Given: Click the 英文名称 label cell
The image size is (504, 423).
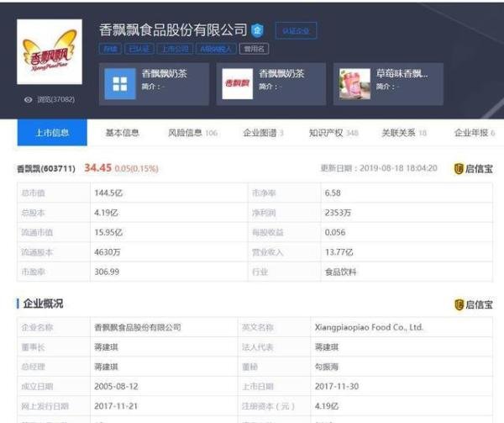Looking at the screenshot, I should tap(274, 327).
